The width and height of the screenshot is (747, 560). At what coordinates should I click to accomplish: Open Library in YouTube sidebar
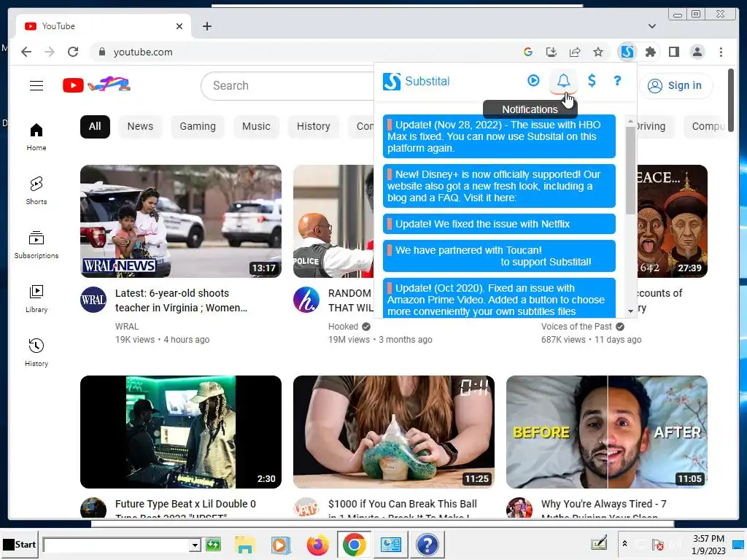[36, 298]
